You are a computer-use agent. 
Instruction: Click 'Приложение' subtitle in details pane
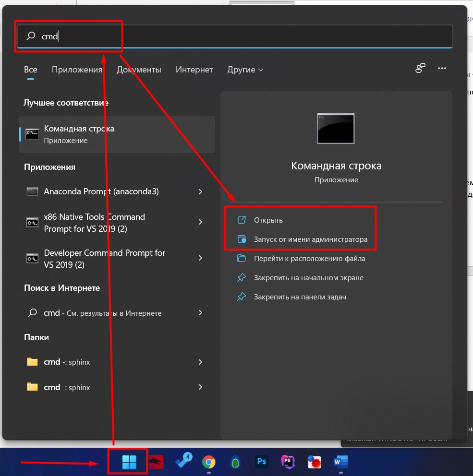point(336,180)
